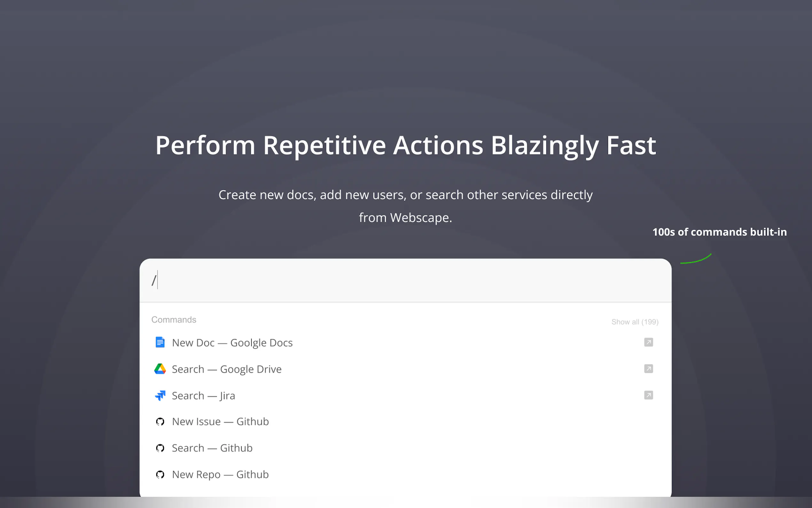Click the Commands section header

pyautogui.click(x=174, y=320)
